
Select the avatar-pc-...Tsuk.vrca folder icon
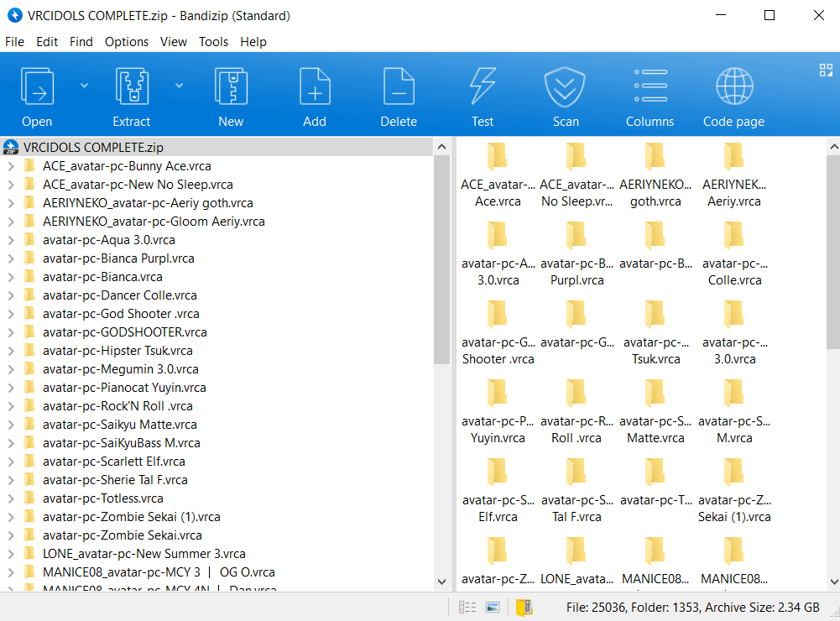point(655,314)
